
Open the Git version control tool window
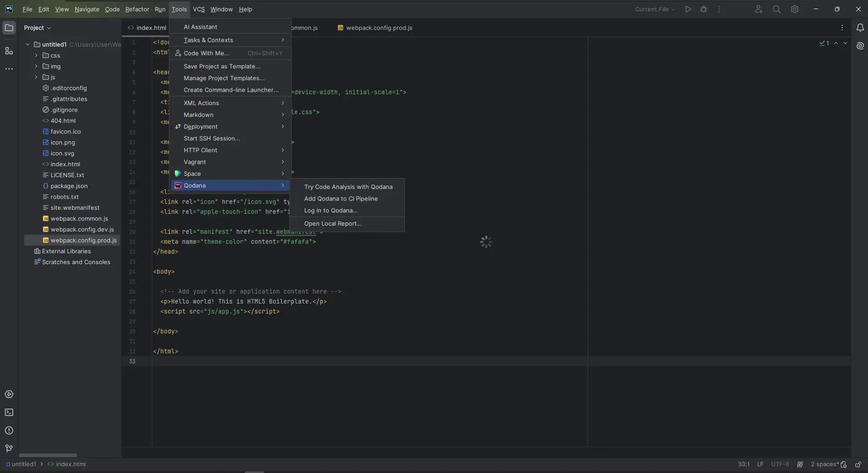coord(9,449)
